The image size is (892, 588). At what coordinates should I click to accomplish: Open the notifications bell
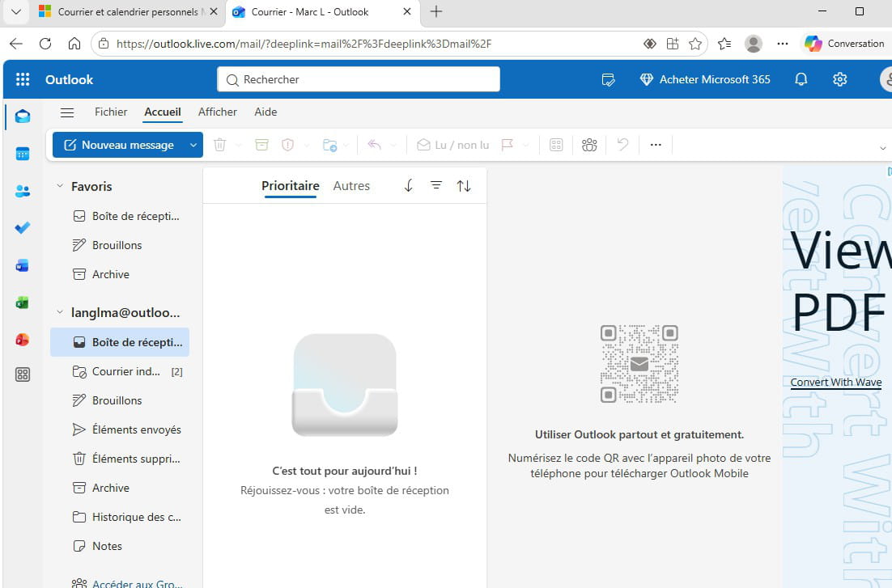801,79
